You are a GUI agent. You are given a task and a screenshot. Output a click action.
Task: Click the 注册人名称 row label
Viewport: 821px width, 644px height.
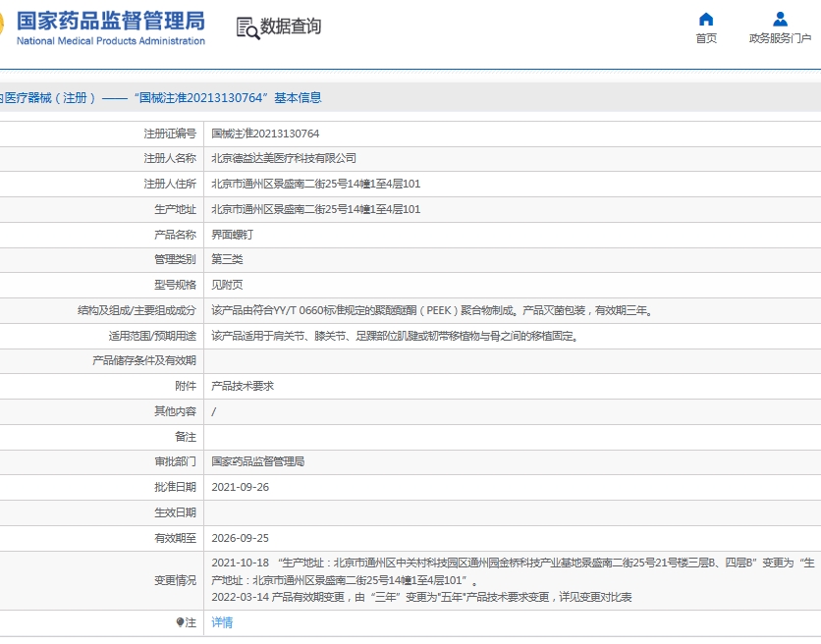pos(170,158)
